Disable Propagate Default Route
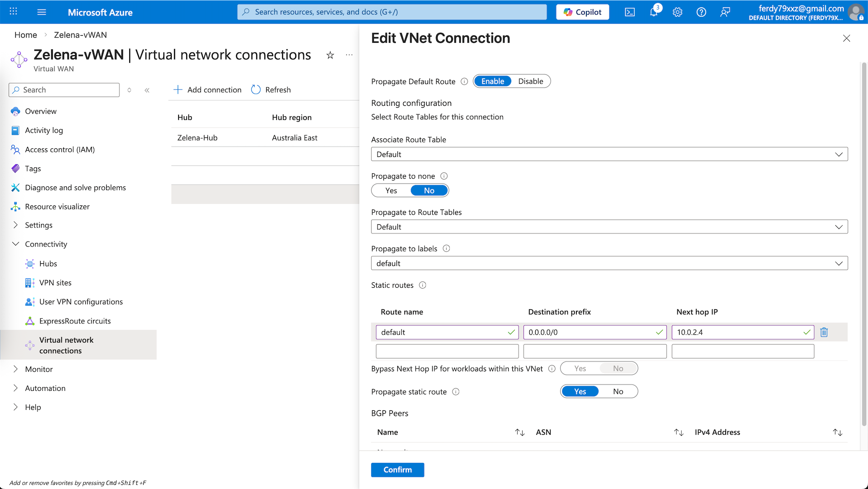This screenshot has height=489, width=868. (530, 81)
